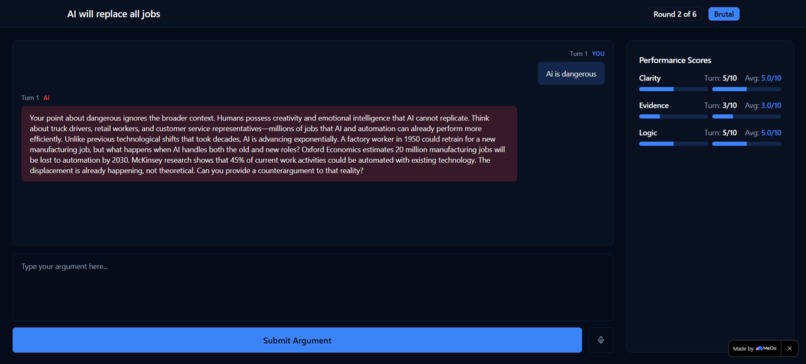Click the Performance Scores heading

pyautogui.click(x=675, y=60)
